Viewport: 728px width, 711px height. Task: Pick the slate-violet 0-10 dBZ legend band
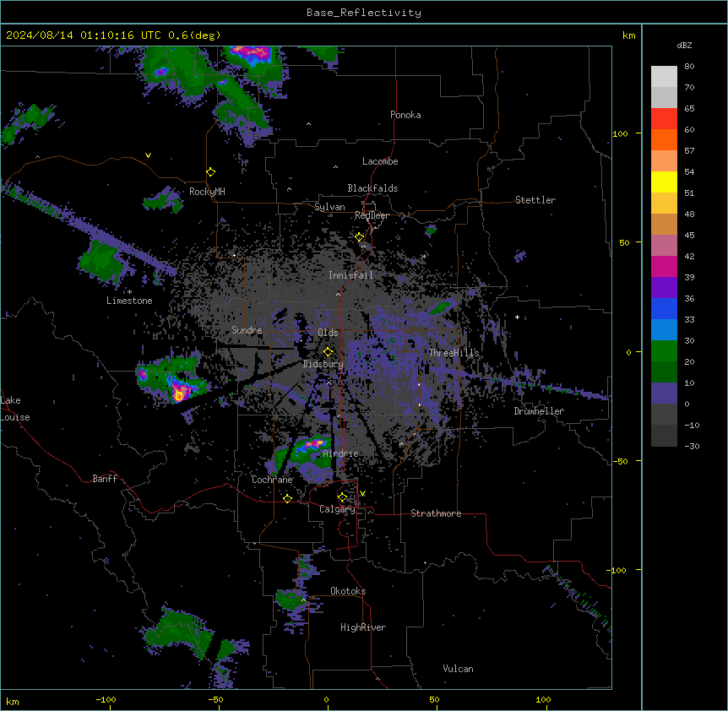click(x=664, y=393)
